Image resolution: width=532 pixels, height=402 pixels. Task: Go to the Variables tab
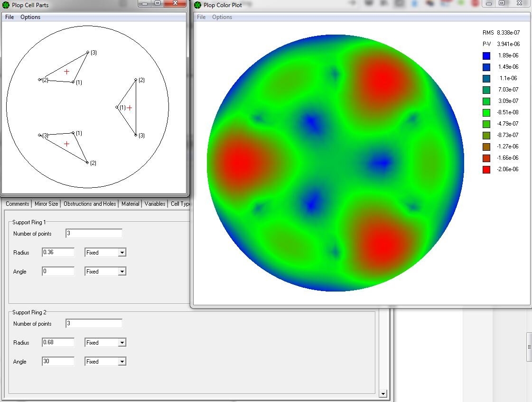(x=155, y=204)
